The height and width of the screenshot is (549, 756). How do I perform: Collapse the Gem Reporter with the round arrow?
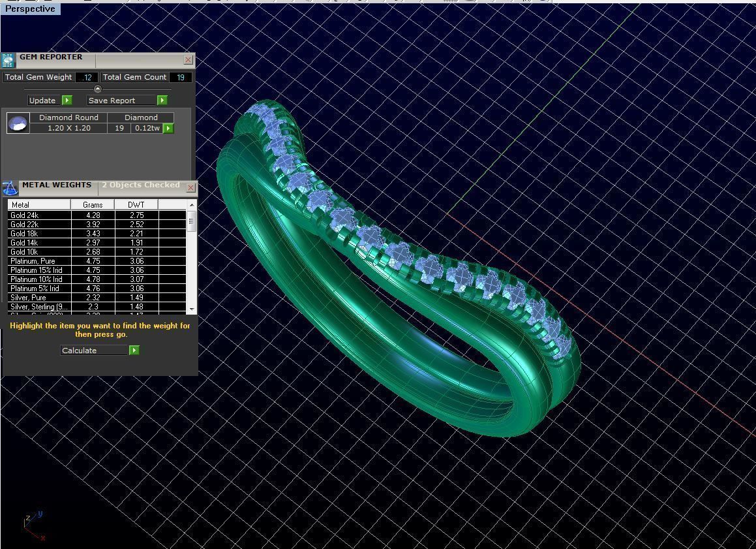(x=97, y=89)
